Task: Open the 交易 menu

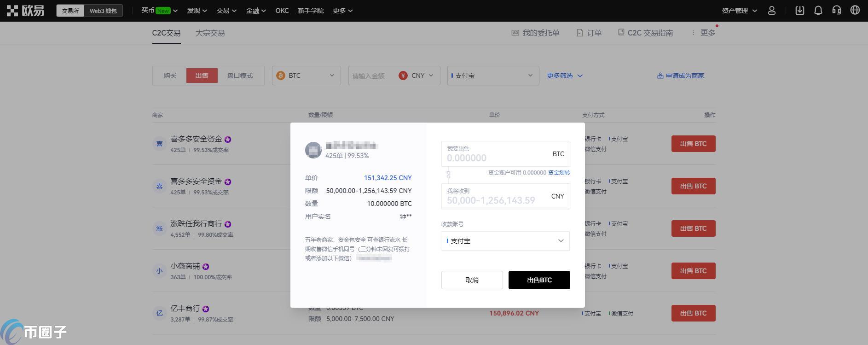Action: 226,11
